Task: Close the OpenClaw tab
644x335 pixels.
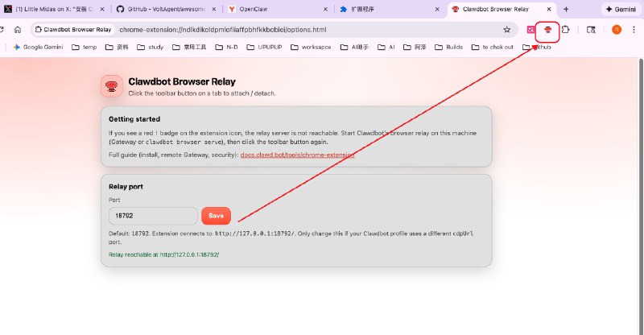Action: (x=325, y=9)
